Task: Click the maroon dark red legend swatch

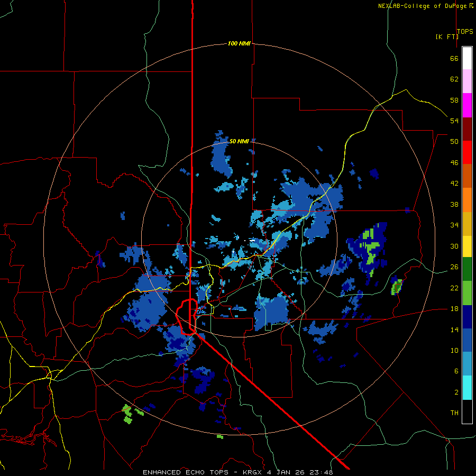Action: 467,129
